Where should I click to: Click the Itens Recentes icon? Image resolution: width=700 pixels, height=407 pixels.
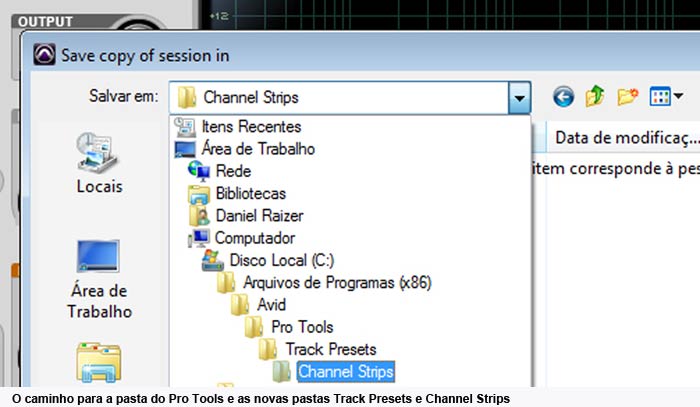pos(185,127)
